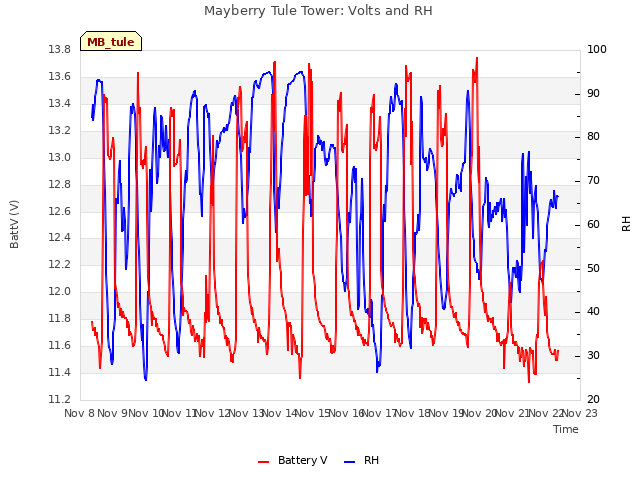
Task: Click the Nov 10 date tick
Action: 146,413
